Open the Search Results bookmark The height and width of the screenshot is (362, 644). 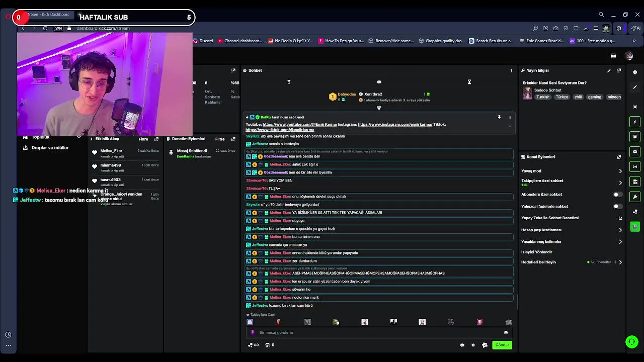pyautogui.click(x=491, y=41)
